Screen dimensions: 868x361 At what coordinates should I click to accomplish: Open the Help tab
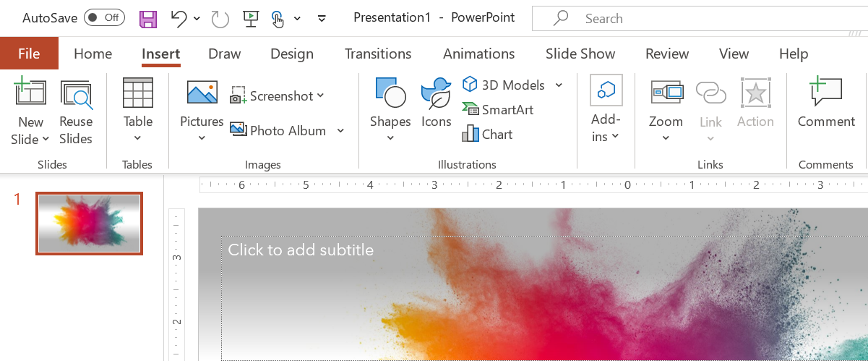pos(794,54)
